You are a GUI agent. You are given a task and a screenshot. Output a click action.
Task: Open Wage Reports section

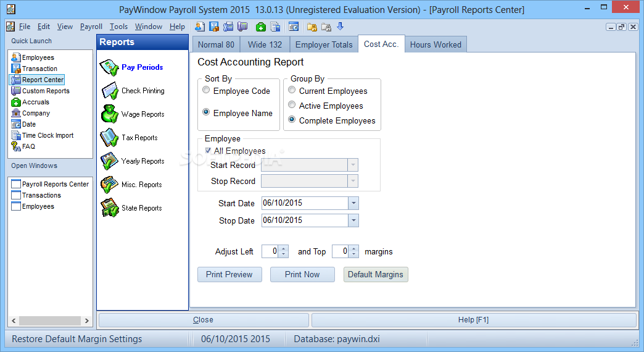(133, 114)
